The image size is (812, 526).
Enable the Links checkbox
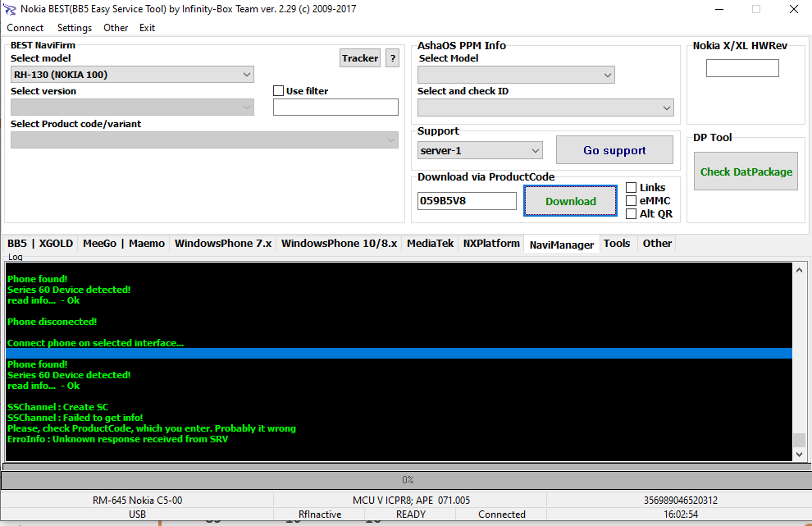pos(631,188)
